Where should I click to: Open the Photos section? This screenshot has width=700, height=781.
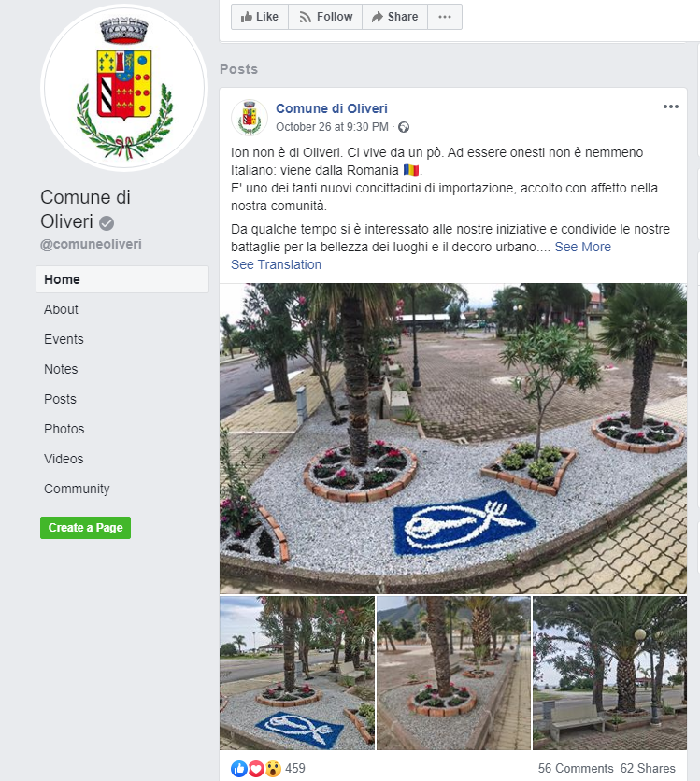pos(64,429)
